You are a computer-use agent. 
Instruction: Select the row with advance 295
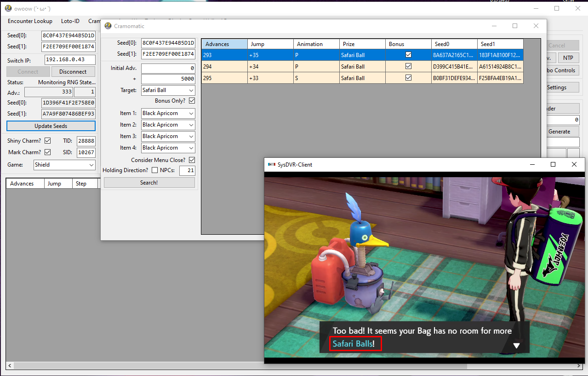pos(362,78)
